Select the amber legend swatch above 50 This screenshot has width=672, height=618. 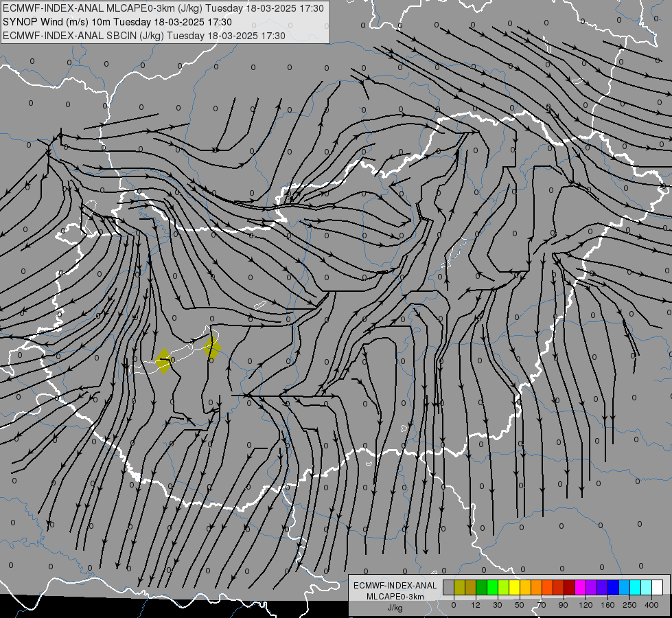(526, 587)
